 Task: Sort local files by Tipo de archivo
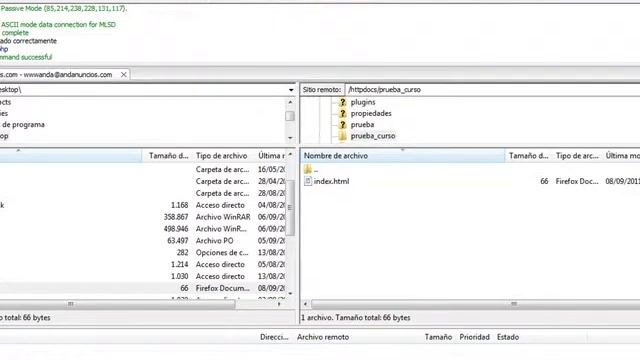tap(222, 156)
